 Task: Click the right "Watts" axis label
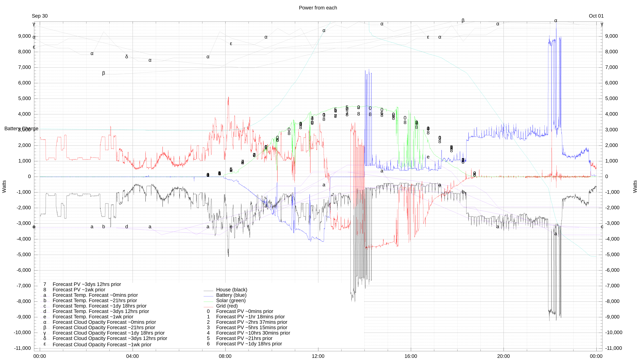tap(635, 187)
